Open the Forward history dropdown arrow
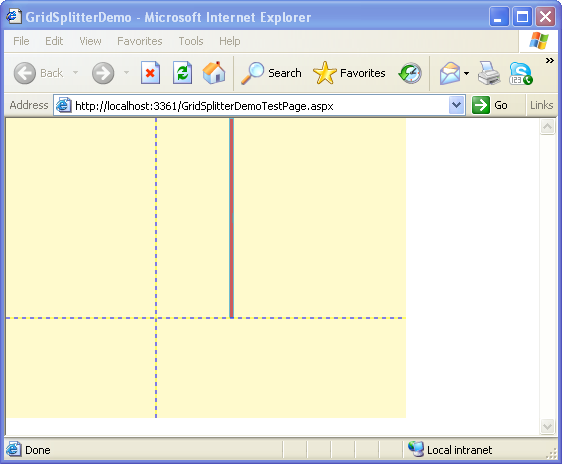 [x=126, y=73]
